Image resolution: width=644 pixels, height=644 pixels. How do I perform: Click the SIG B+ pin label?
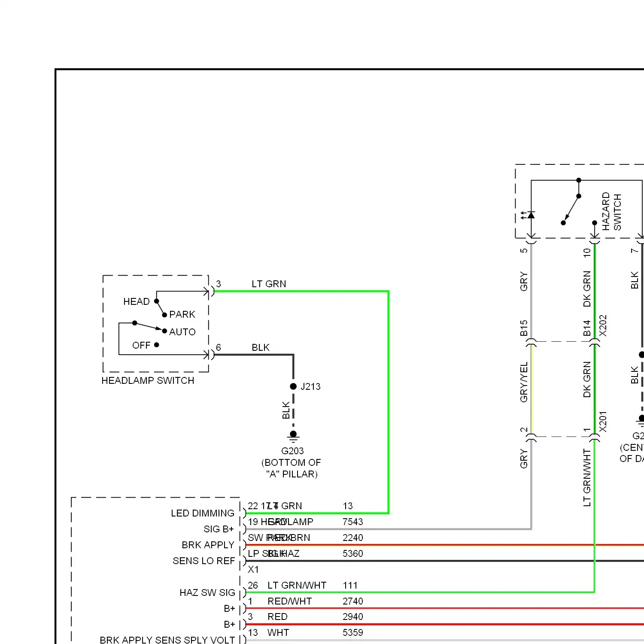(219, 529)
